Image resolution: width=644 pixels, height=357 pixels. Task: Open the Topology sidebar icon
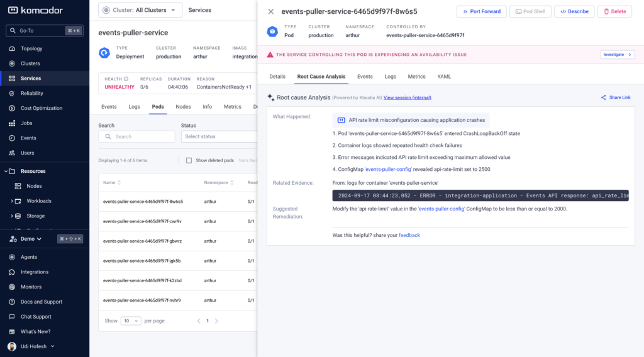click(x=12, y=48)
